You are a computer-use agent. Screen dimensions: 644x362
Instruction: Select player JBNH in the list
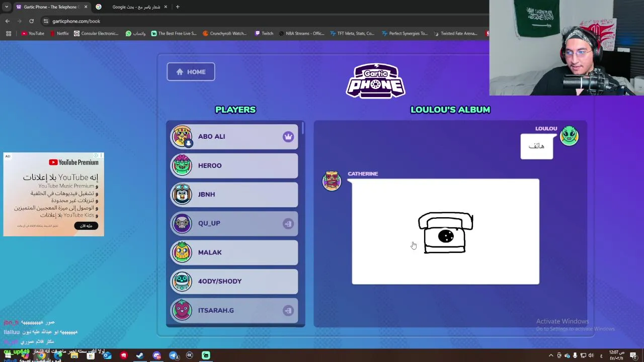234,195
